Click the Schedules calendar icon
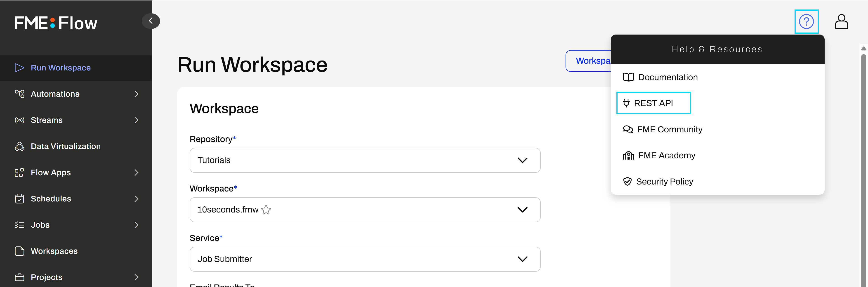Screen dimensions: 868x287 [x=19, y=198]
